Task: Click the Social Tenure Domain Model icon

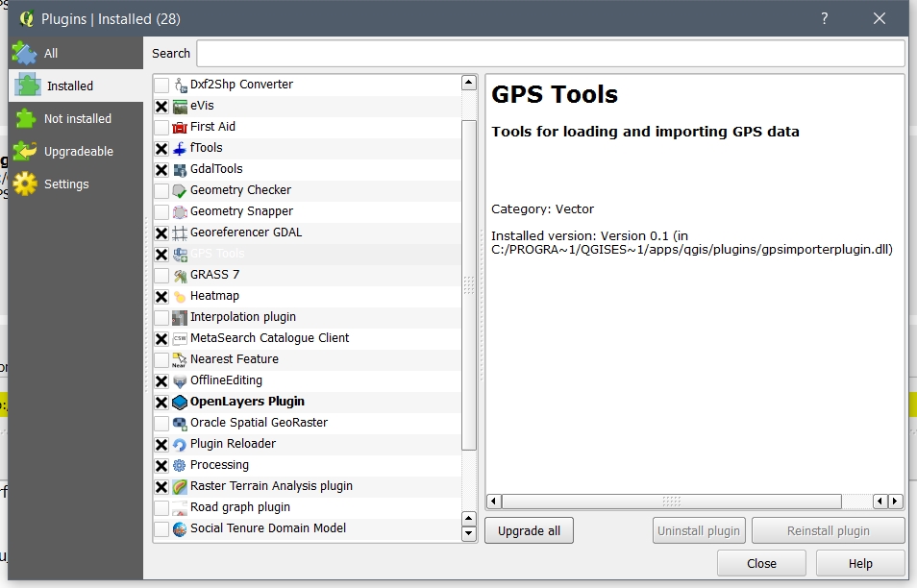Action: [x=180, y=529]
